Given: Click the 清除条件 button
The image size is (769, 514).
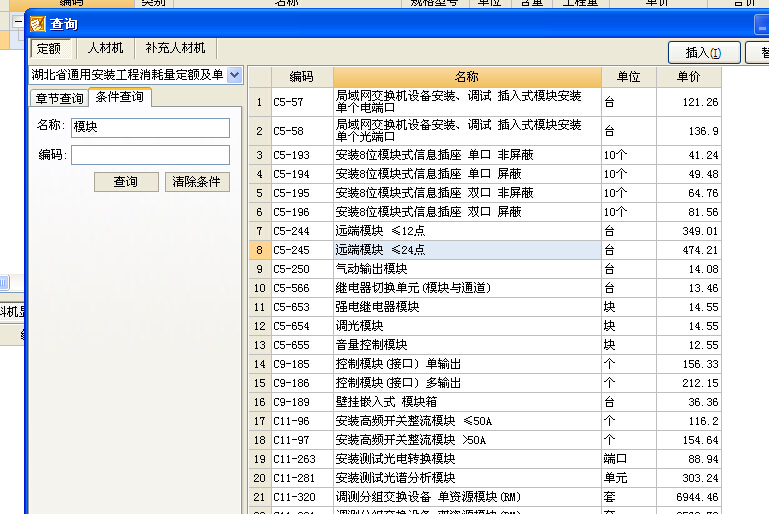Looking at the screenshot, I should [197, 182].
